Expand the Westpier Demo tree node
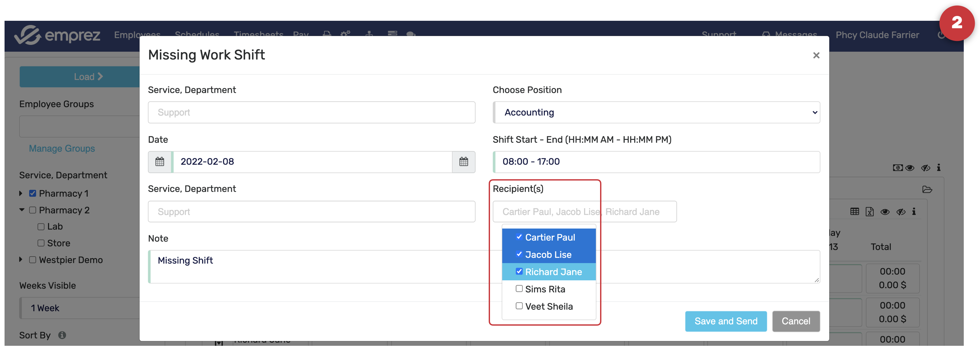The height and width of the screenshot is (350, 980). point(21,260)
